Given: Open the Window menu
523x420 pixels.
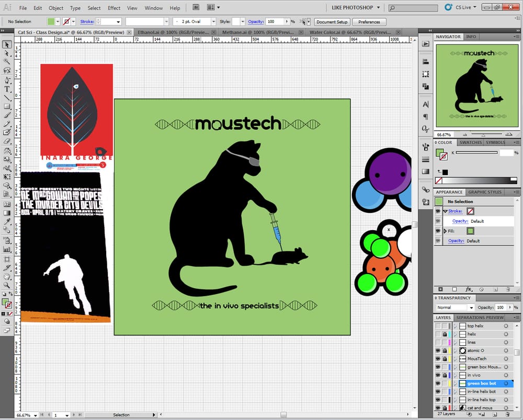Looking at the screenshot, I should 153,8.
